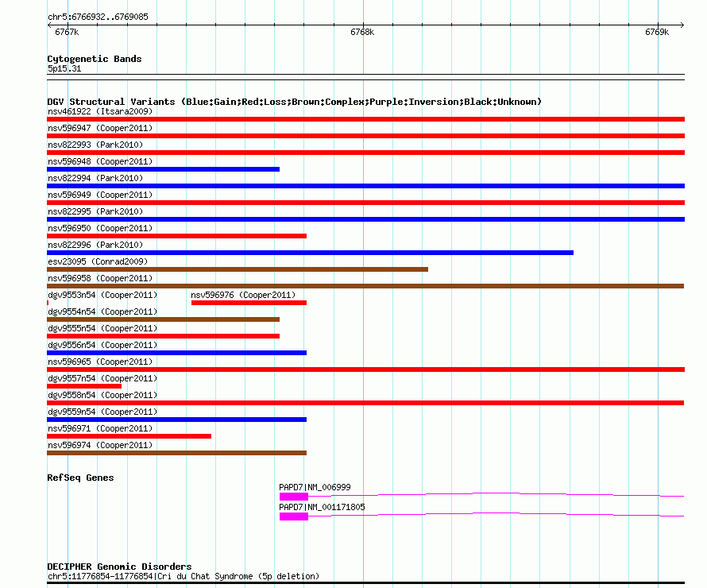Click the 6767k ruler tick label
This screenshot has width=707, height=588.
pyautogui.click(x=67, y=32)
